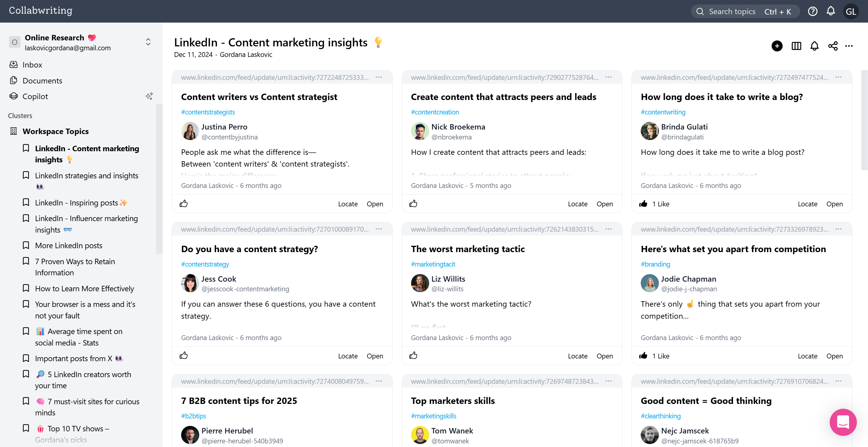This screenshot has width=868, height=447.
Task: Click the Collabwriting logo
Action: point(40,11)
